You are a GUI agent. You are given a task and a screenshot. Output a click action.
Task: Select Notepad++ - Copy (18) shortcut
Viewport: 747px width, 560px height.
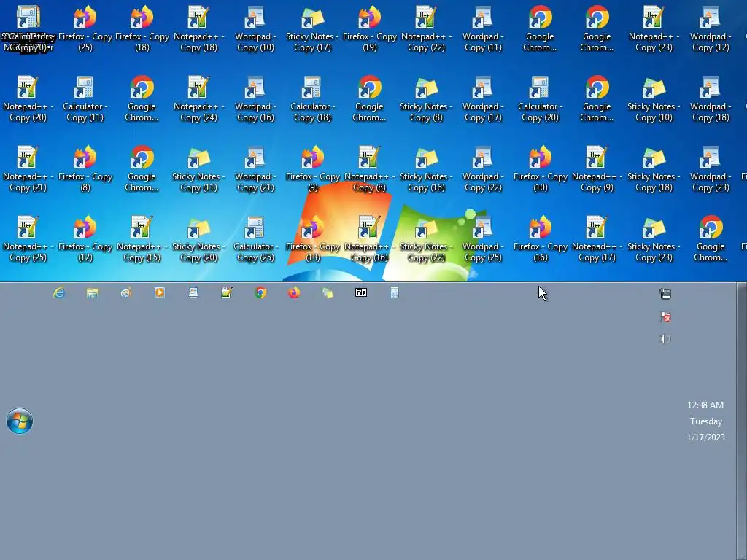pos(198,28)
